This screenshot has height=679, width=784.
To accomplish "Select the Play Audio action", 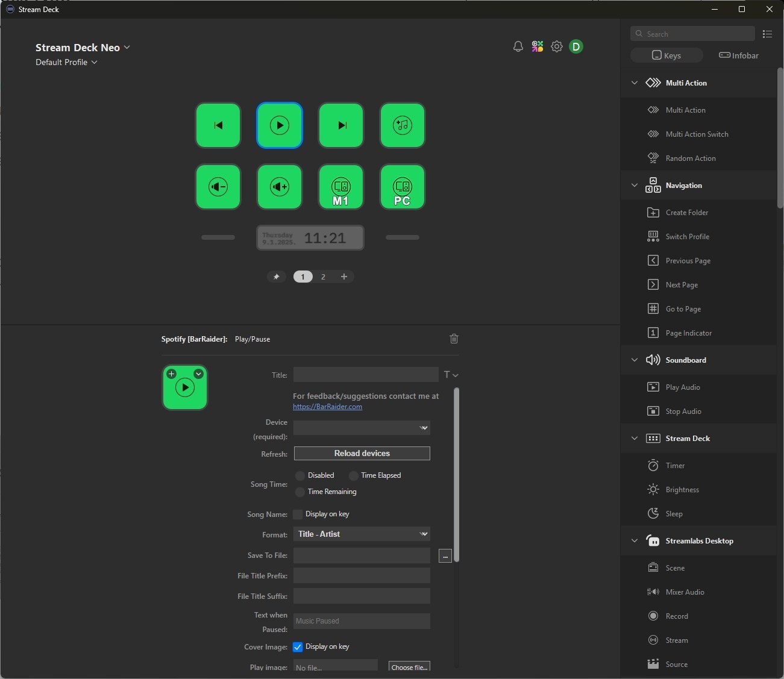I will pos(683,387).
